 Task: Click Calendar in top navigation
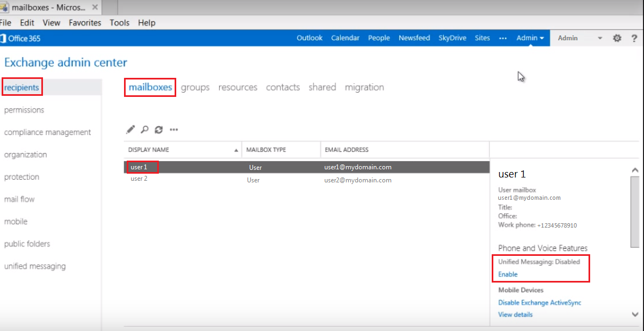pyautogui.click(x=345, y=38)
